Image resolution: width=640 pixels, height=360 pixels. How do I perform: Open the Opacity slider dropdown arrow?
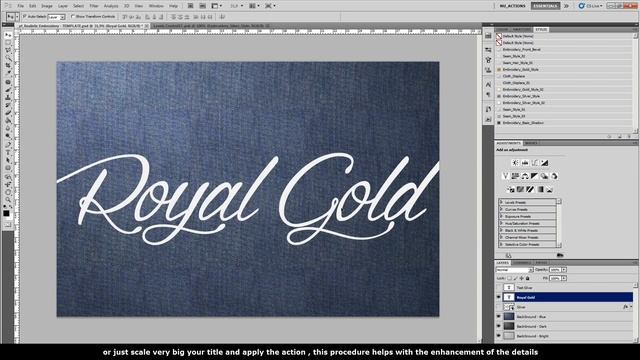point(564,270)
